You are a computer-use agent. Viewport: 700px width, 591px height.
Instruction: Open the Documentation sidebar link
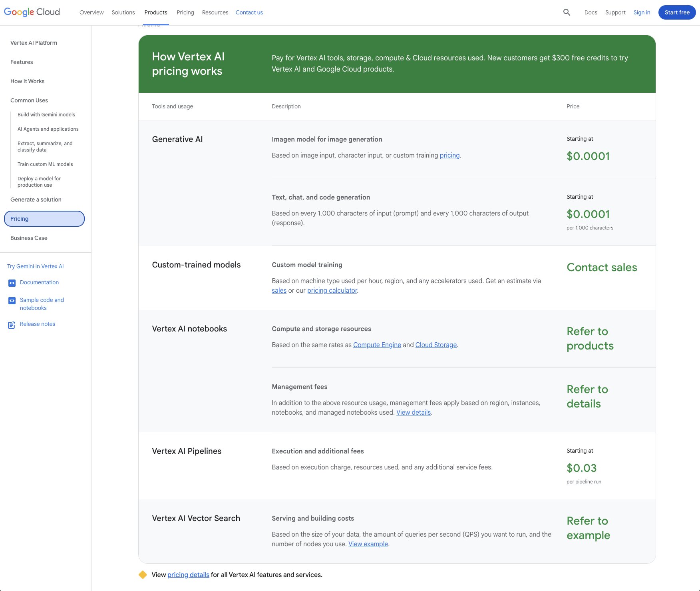[x=39, y=282]
